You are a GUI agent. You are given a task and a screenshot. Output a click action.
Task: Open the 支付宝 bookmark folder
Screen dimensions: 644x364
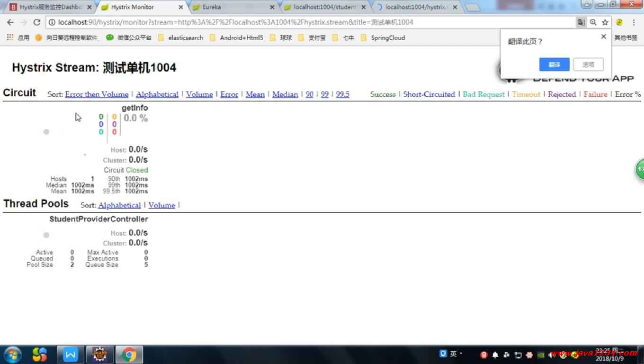click(x=312, y=37)
